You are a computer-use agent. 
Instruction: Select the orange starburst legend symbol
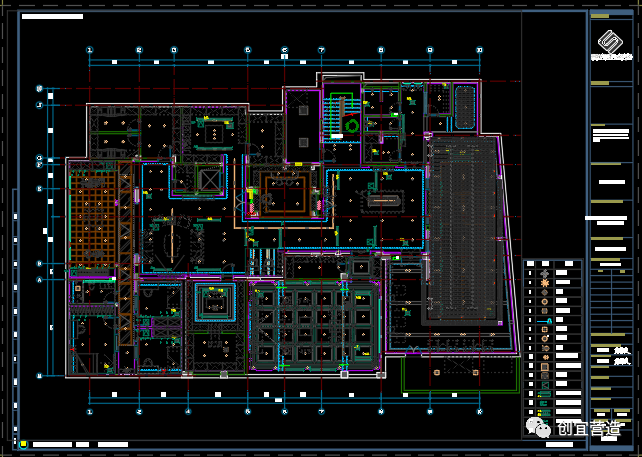(x=545, y=283)
